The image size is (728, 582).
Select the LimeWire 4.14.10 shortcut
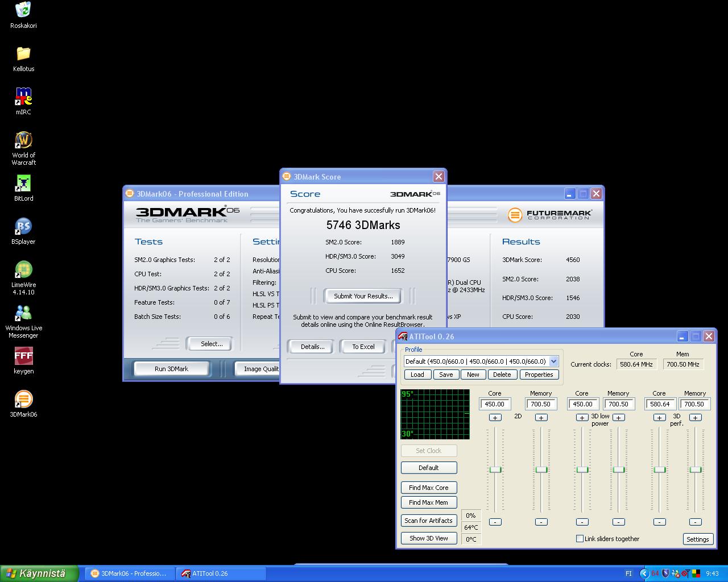(23, 278)
